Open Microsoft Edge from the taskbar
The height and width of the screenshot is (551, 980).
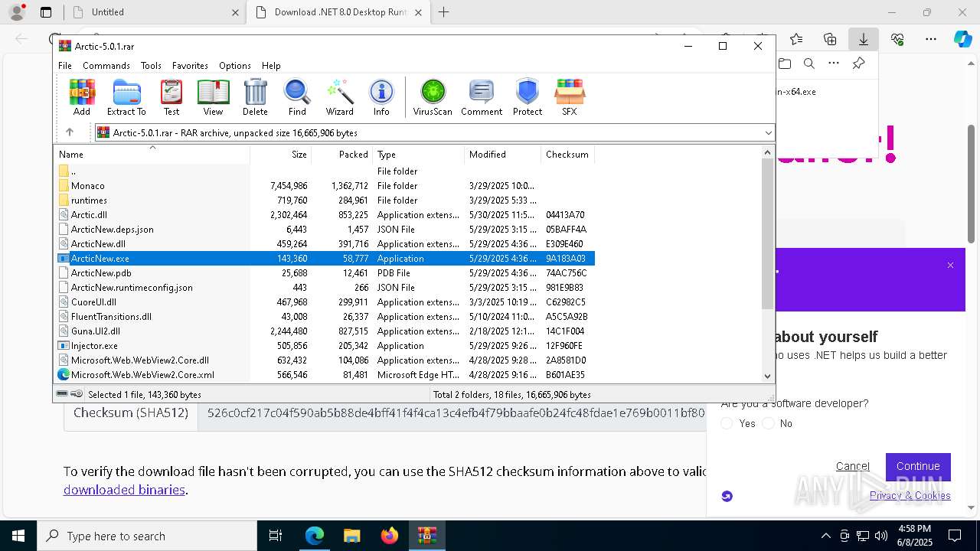point(315,536)
